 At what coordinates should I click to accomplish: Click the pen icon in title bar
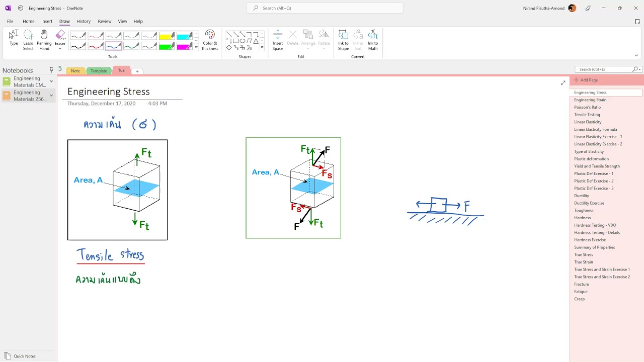588,8
